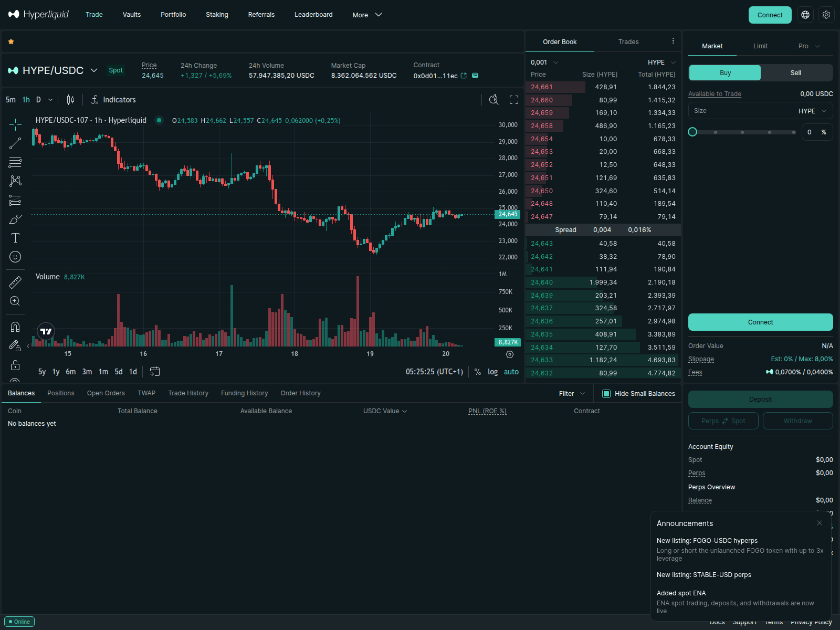Open the emoji icons tool
The height and width of the screenshot is (630, 840).
15,257
